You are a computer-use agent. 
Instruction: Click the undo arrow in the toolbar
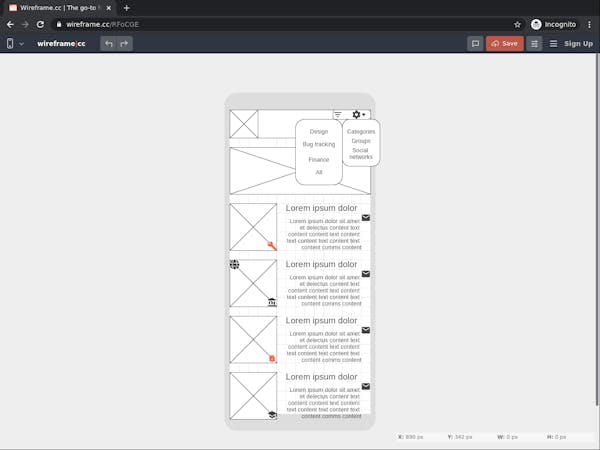[x=109, y=44]
